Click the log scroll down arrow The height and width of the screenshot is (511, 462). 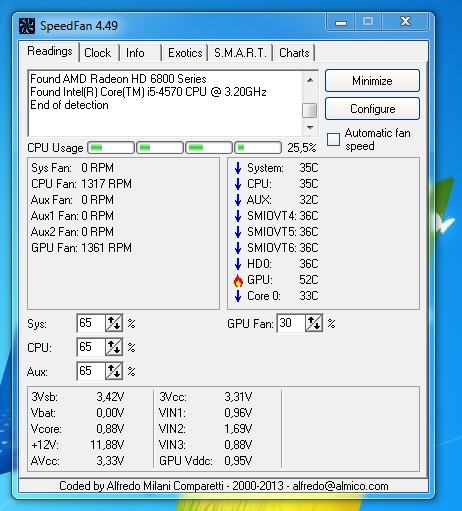point(310,127)
